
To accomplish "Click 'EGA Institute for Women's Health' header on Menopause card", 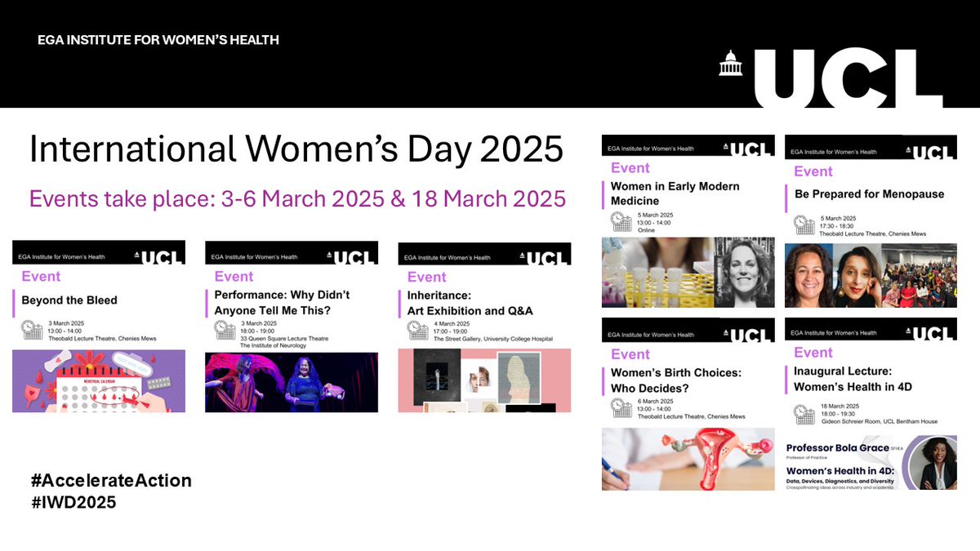I will coord(832,152).
